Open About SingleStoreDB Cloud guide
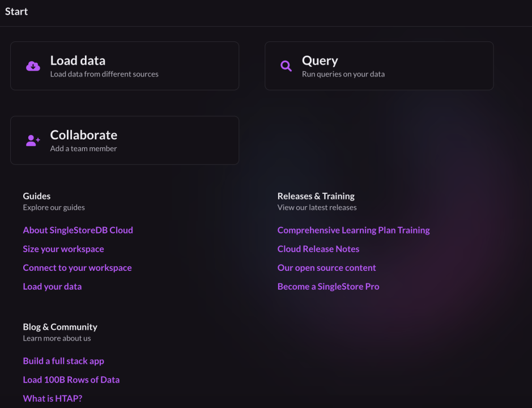The image size is (532, 408). 78,230
